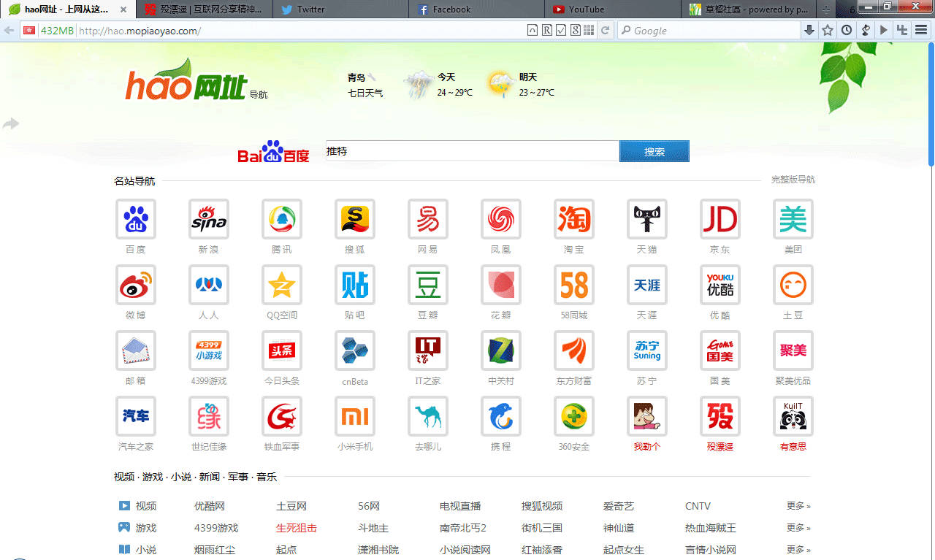
Task: Click 更多 in the 视频 row
Action: tap(798, 506)
